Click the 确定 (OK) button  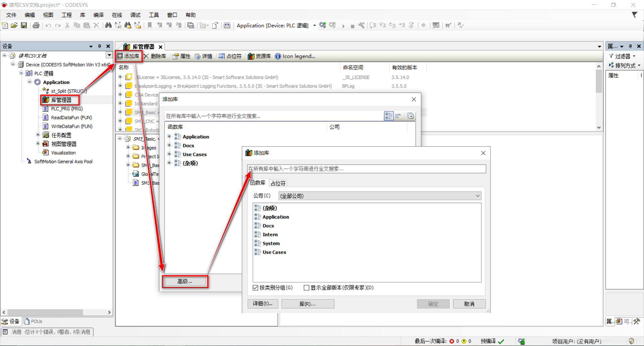(433, 304)
